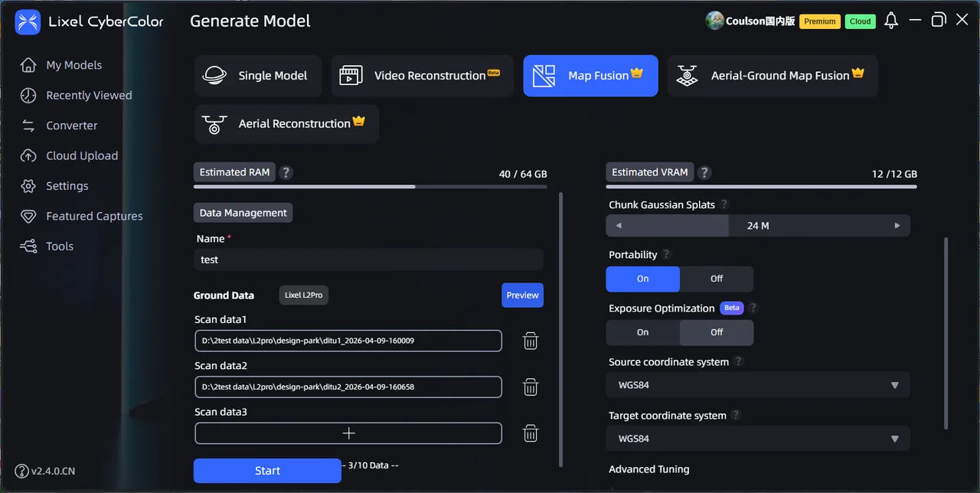Screen dimensions: 980x493
Task: Delete Scan data1 with trash icon
Action: click(x=531, y=341)
